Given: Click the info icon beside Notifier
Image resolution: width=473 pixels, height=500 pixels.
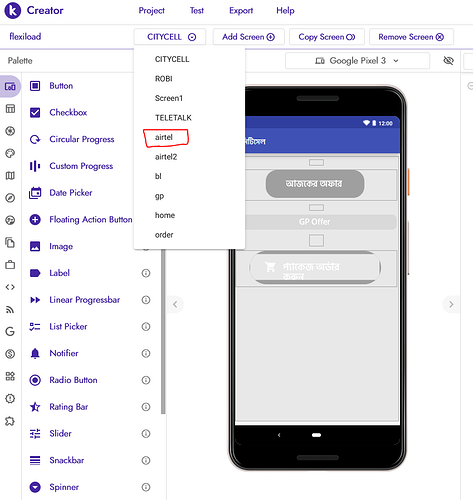Looking at the screenshot, I should [x=146, y=353].
